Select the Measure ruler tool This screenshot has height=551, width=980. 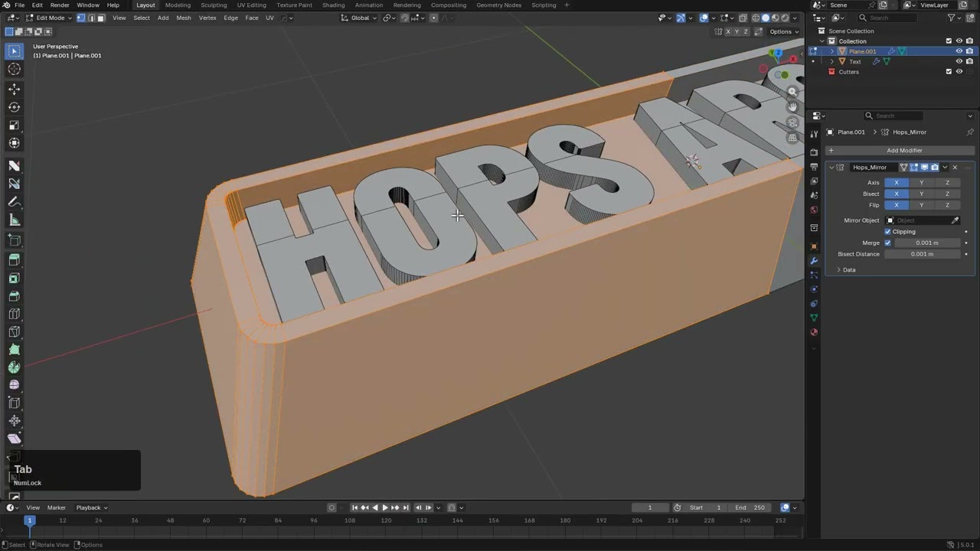14,220
